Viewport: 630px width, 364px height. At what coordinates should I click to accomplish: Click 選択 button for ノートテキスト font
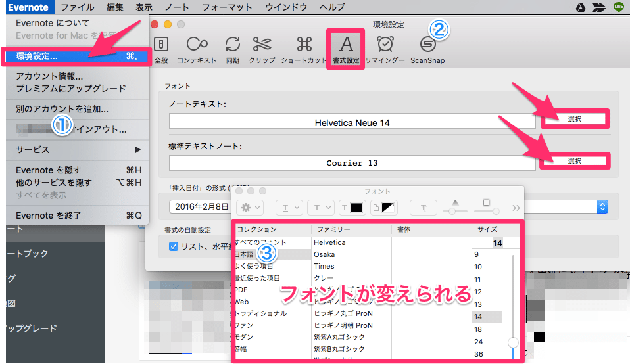[x=575, y=119]
